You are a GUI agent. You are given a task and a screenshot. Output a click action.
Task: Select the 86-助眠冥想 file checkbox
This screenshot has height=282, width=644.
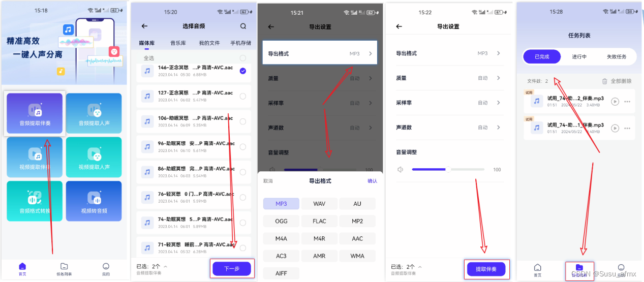(x=243, y=172)
